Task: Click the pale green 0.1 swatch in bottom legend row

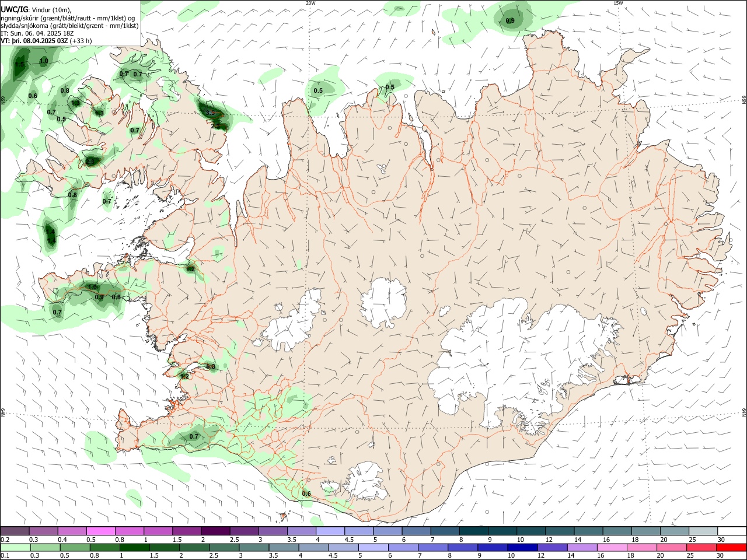Action: pyautogui.click(x=15, y=547)
